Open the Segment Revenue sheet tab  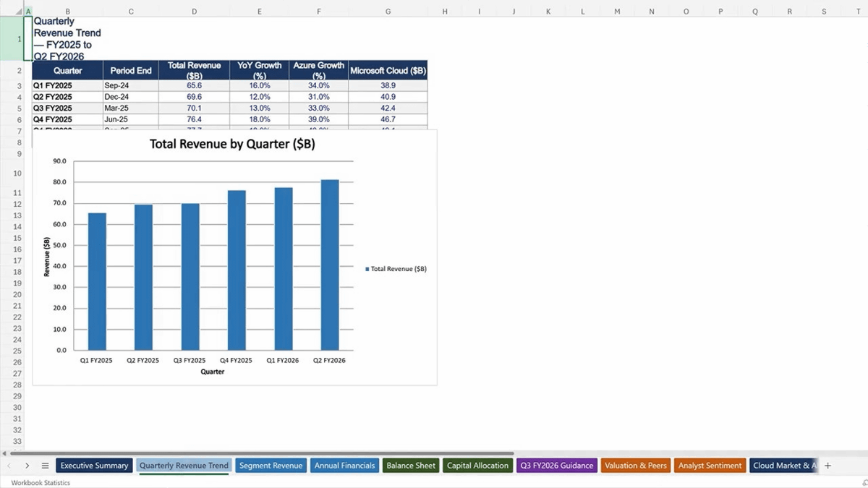click(x=271, y=466)
